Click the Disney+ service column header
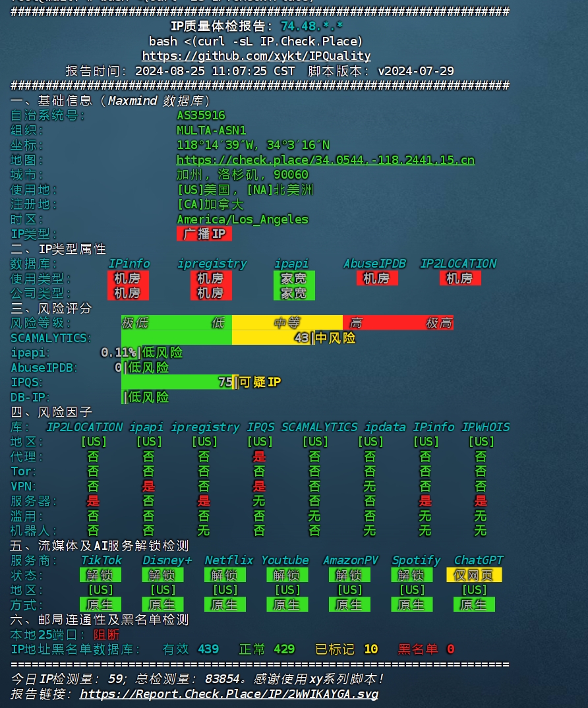 coord(167,560)
